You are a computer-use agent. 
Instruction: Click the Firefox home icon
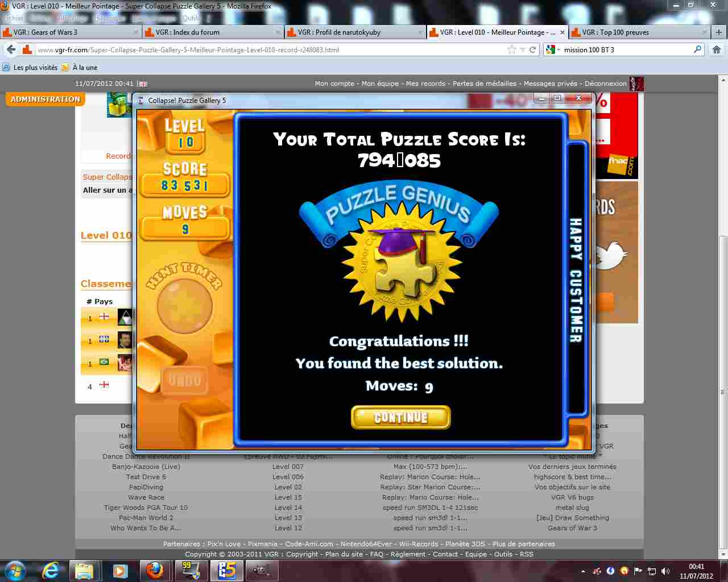click(x=717, y=49)
